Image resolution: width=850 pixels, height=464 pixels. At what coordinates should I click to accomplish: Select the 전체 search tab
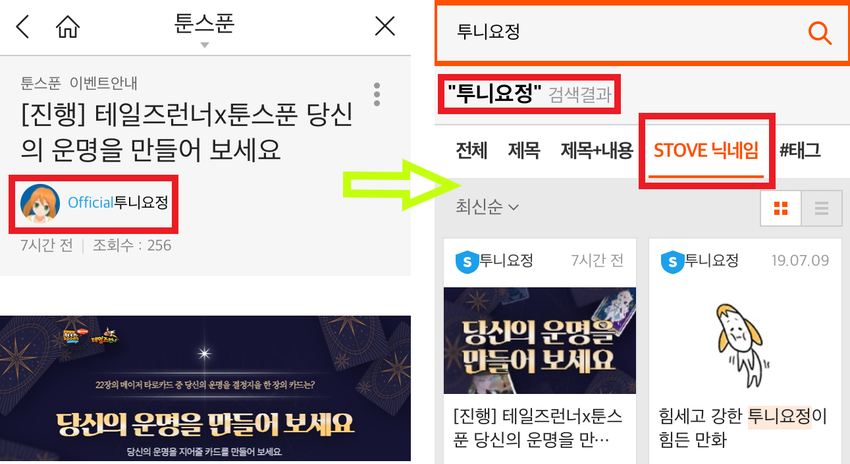472,150
